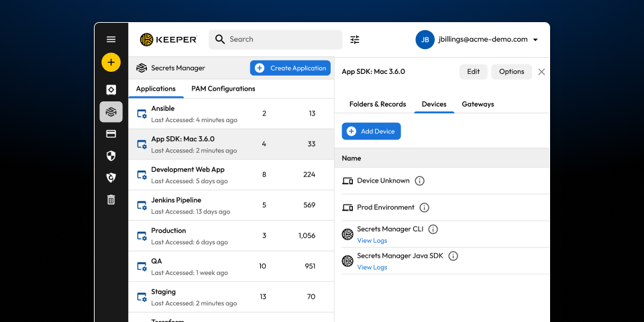
Task: Select Jenkins Pipeline row
Action: [x=231, y=205]
